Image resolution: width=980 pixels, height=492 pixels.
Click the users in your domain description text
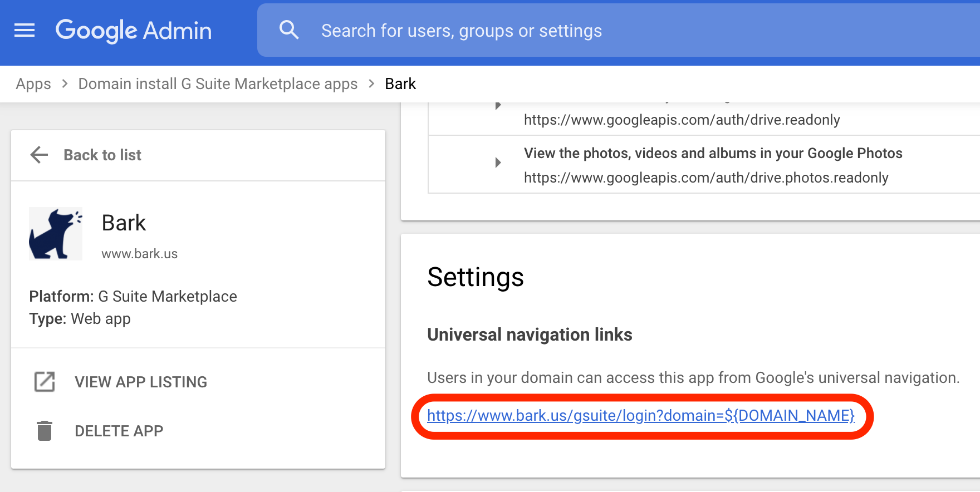point(693,378)
